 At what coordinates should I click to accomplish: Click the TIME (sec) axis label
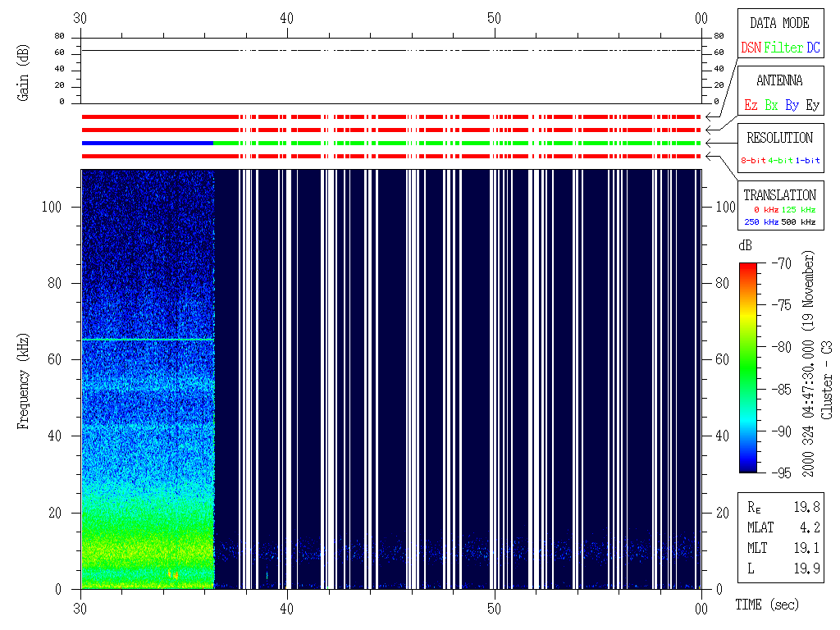769,605
